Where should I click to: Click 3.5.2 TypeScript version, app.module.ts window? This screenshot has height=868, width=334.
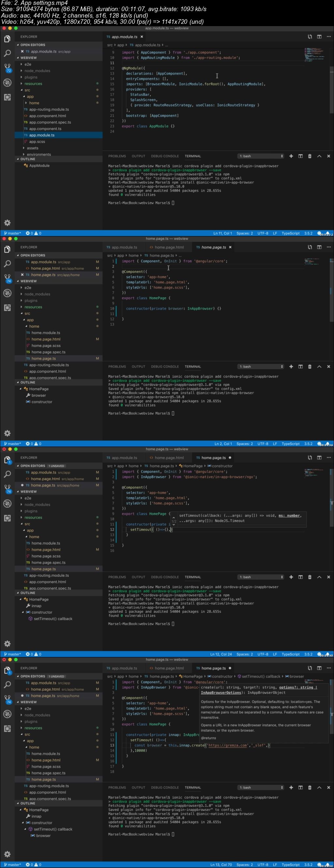point(309,233)
